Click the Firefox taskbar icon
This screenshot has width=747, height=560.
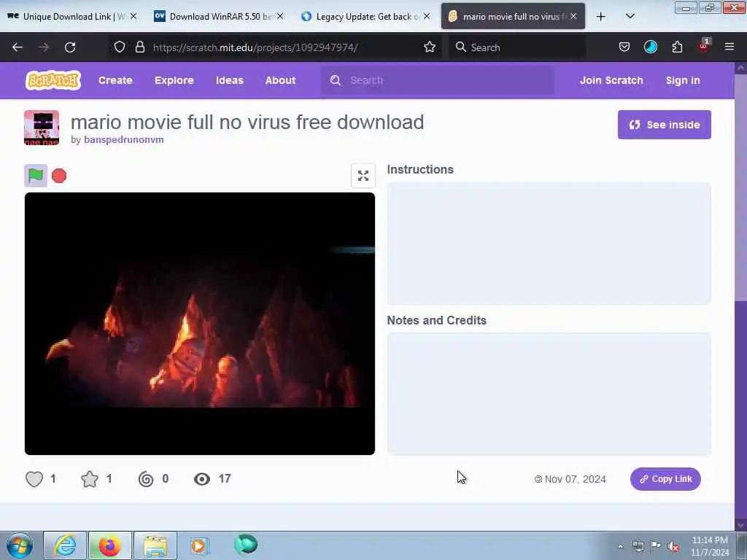pos(109,545)
